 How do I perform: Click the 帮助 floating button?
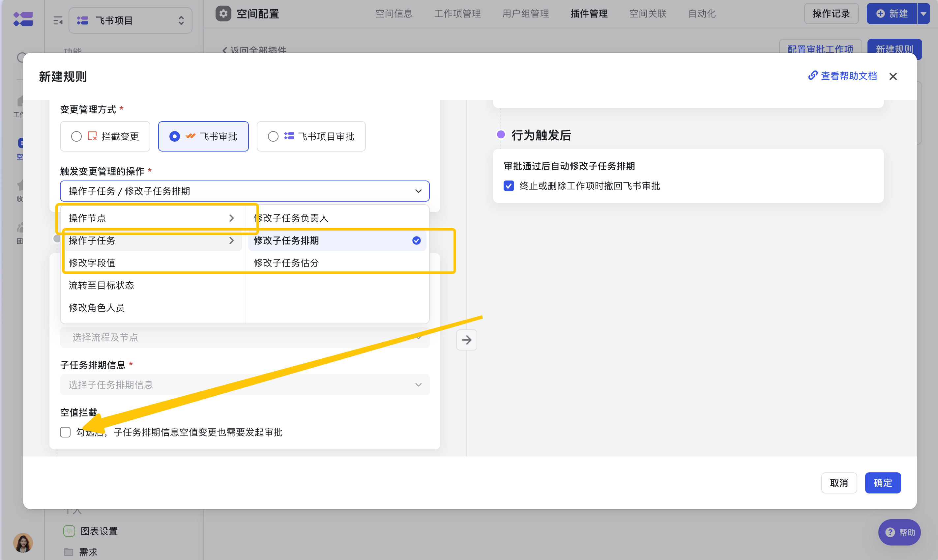[x=899, y=532]
